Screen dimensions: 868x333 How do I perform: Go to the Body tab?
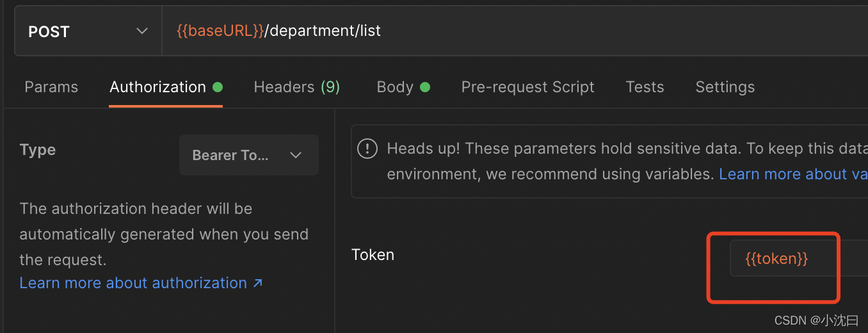tap(395, 87)
